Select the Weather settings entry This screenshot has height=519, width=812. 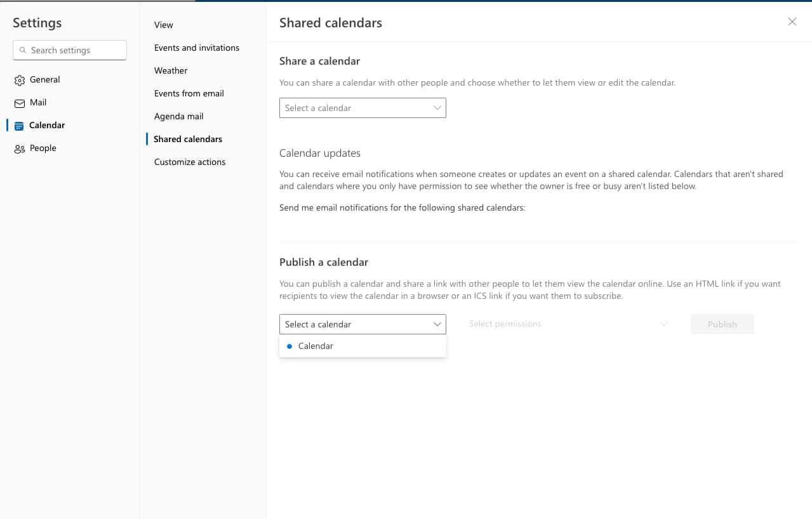coord(171,70)
